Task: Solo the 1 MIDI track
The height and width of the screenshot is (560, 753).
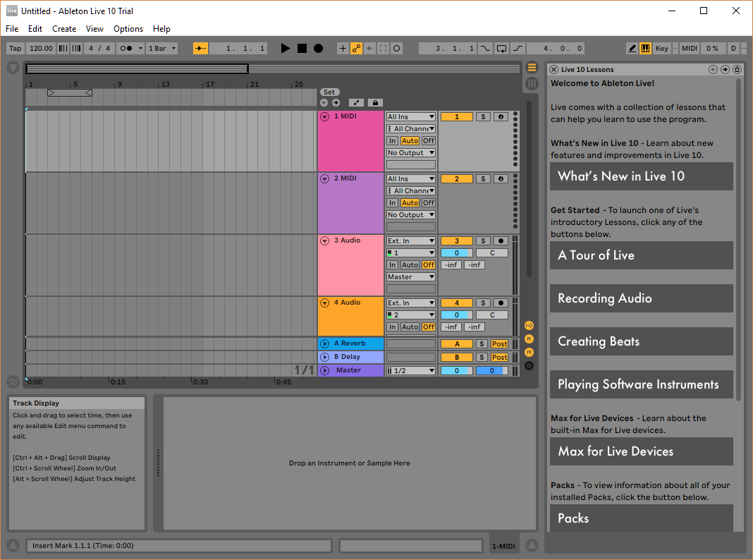Action: [483, 116]
